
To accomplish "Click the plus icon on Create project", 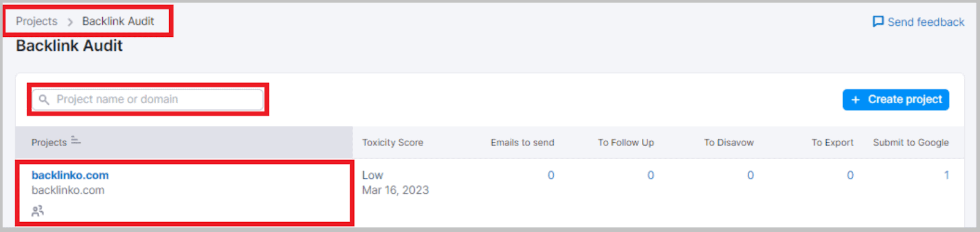I will pyautogui.click(x=856, y=99).
